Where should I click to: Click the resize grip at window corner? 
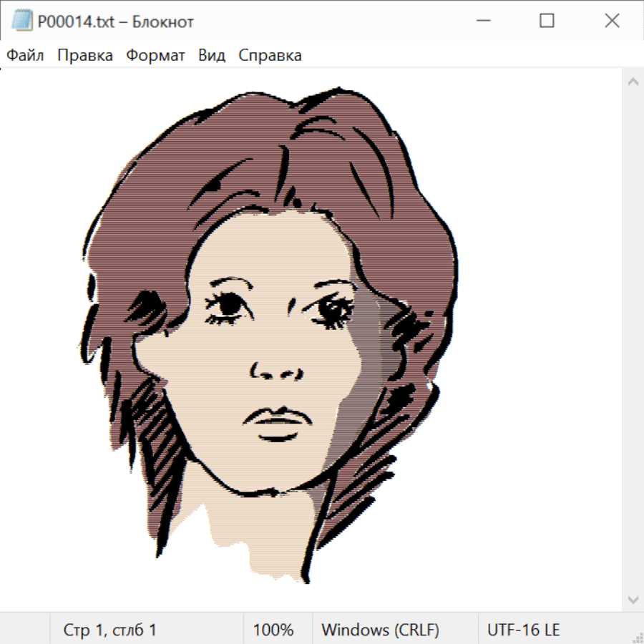pyautogui.click(x=638, y=638)
